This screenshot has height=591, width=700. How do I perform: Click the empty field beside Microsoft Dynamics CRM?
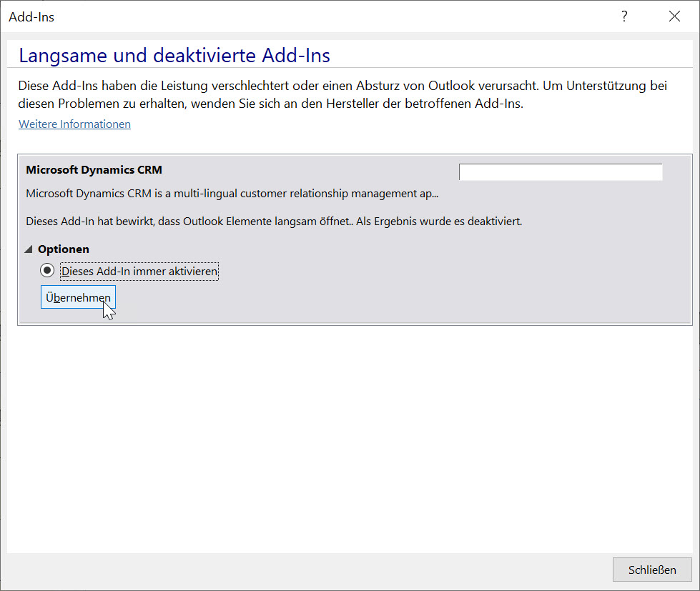pos(561,172)
